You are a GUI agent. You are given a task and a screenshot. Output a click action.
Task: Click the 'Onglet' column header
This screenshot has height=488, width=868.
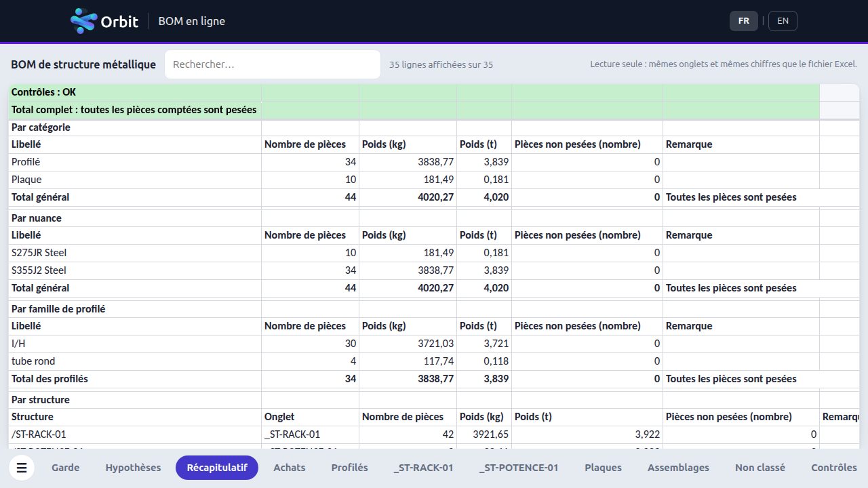pos(310,417)
